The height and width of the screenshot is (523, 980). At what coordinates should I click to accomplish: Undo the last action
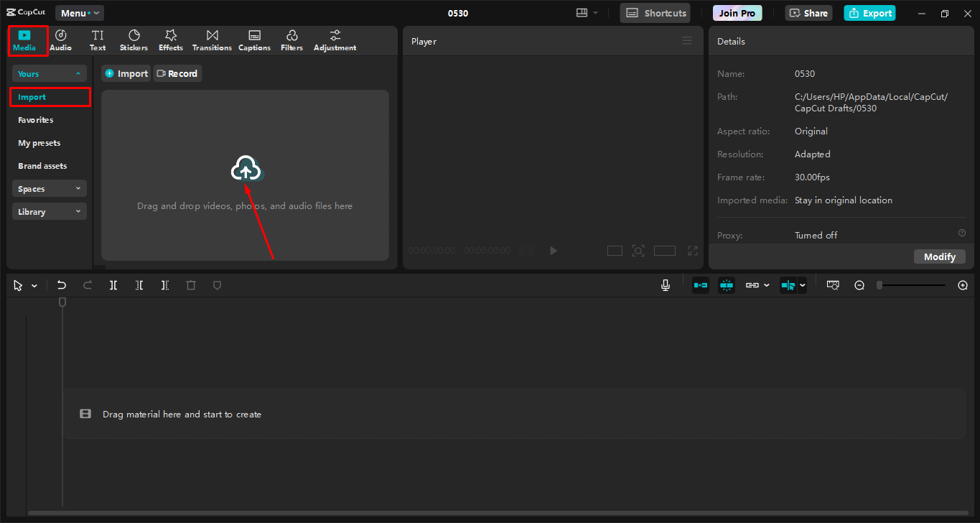61,284
